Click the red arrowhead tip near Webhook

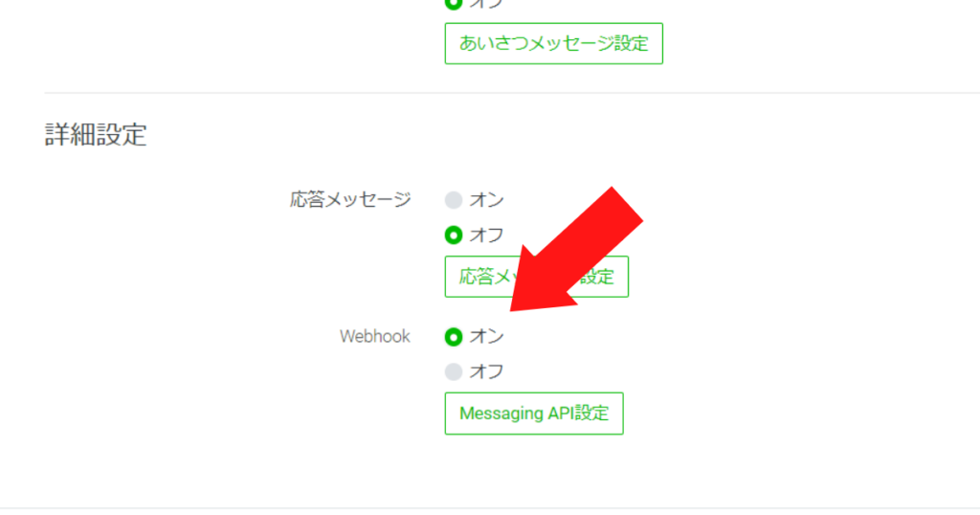pos(515,306)
